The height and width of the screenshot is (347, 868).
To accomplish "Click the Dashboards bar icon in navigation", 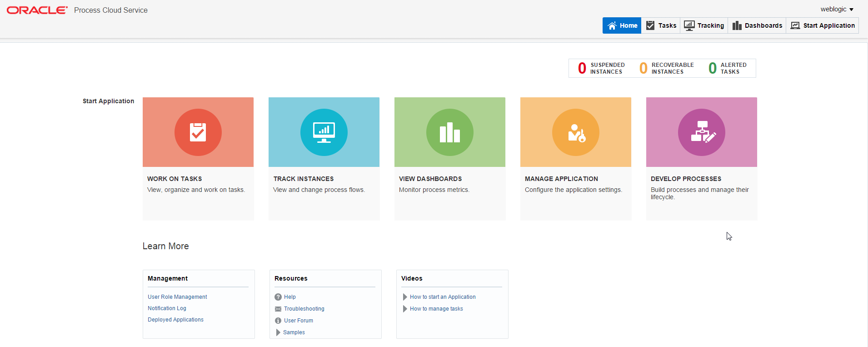I will tap(737, 25).
